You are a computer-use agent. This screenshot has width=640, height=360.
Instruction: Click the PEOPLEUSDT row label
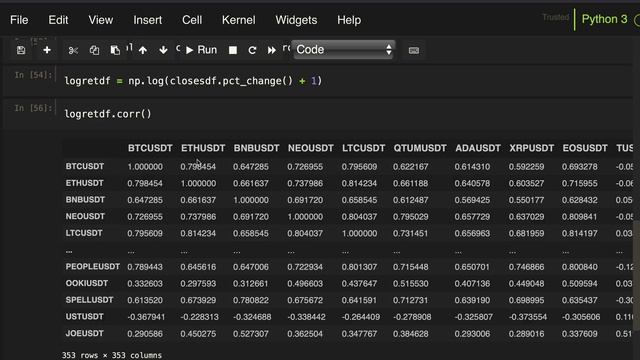click(x=93, y=267)
